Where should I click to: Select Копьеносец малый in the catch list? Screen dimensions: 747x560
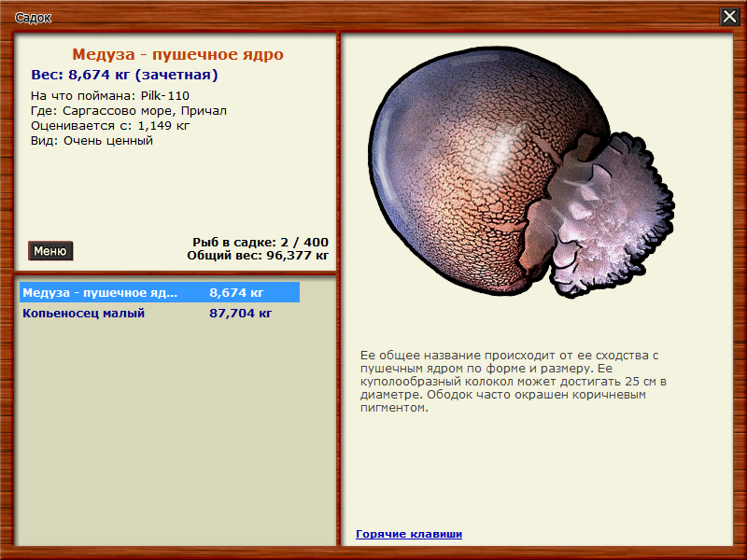pyautogui.click(x=84, y=314)
